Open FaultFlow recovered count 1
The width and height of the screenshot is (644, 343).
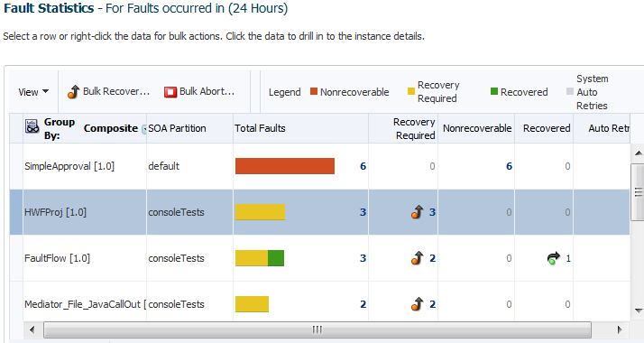pos(568,258)
